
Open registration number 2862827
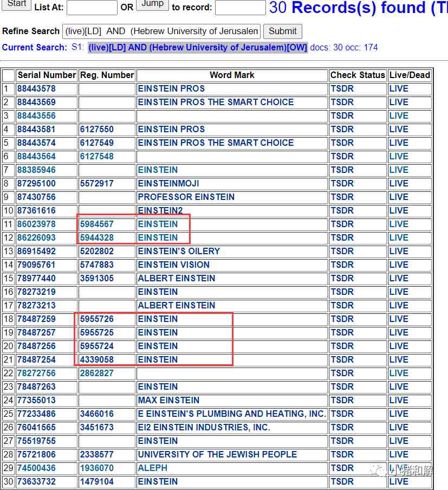point(97,373)
